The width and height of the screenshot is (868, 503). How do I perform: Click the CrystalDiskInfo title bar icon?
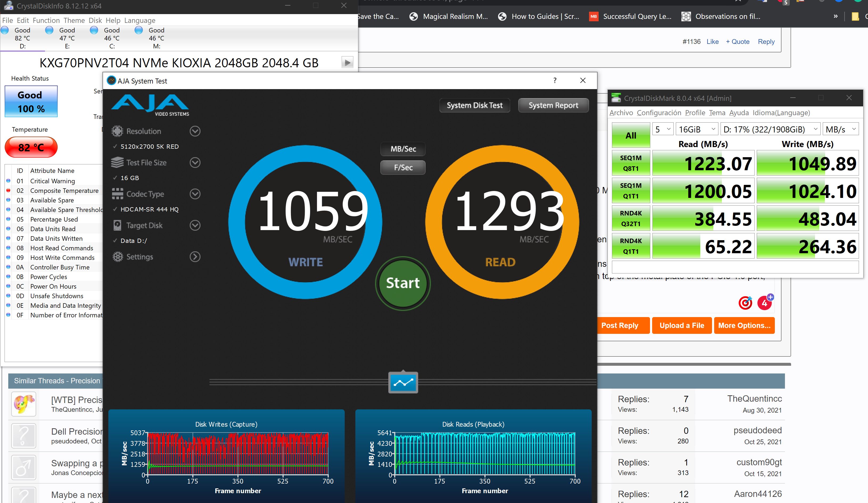coord(8,6)
